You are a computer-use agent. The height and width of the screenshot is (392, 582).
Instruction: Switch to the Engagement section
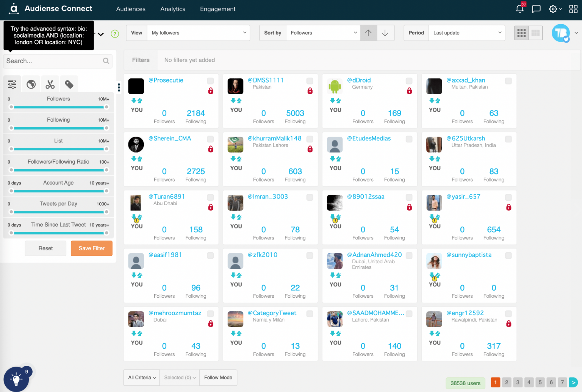point(217,9)
